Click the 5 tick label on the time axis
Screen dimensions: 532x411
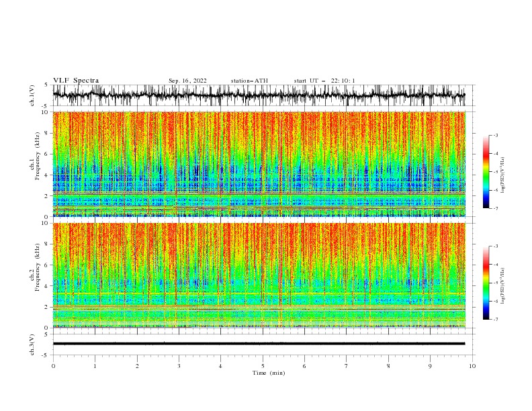[263, 366]
